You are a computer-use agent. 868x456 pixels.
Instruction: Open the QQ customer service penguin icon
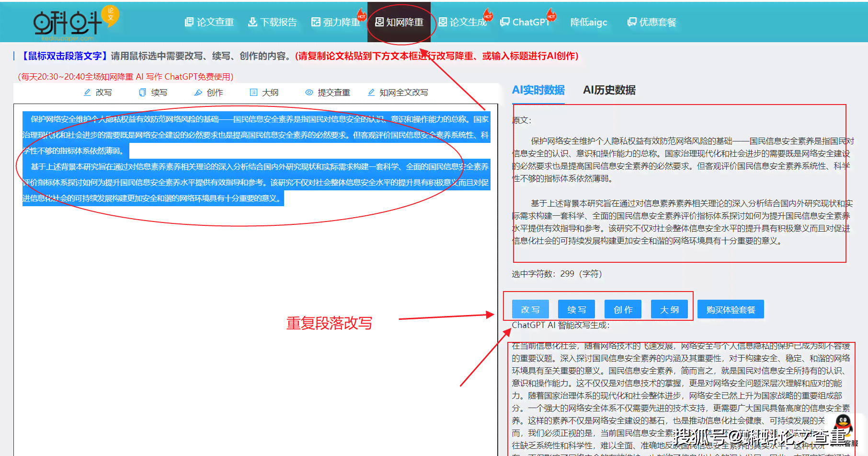pyautogui.click(x=843, y=425)
